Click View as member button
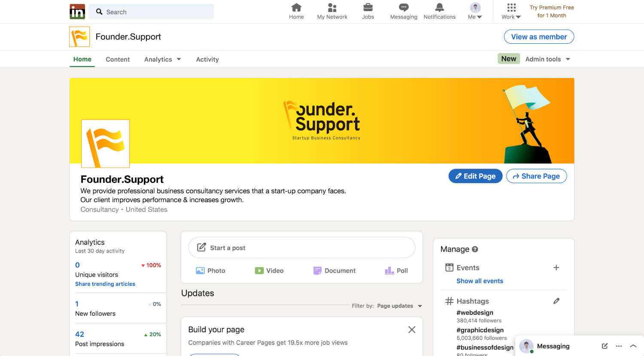The image size is (644, 356). (539, 37)
